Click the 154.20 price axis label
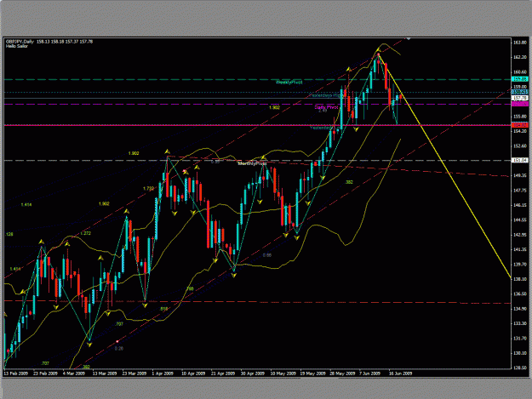The image size is (532, 399). coord(520,131)
